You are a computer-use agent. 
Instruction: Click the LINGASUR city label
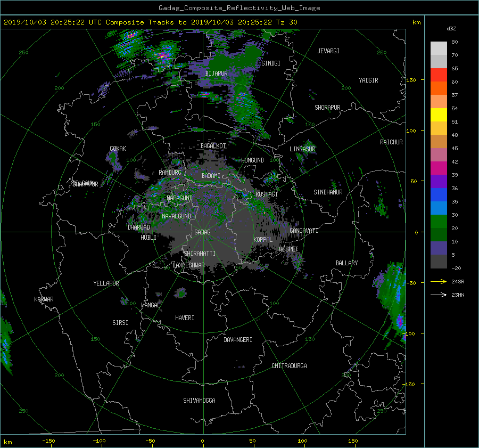point(302,149)
